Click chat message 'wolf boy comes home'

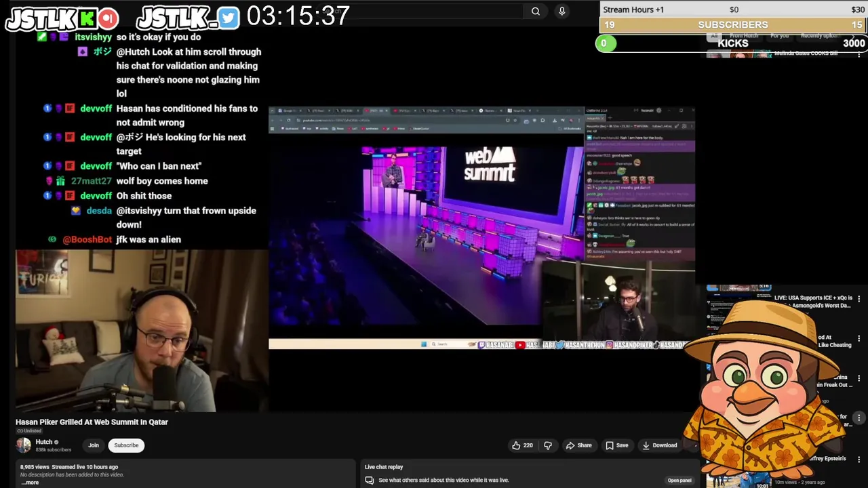(x=162, y=181)
